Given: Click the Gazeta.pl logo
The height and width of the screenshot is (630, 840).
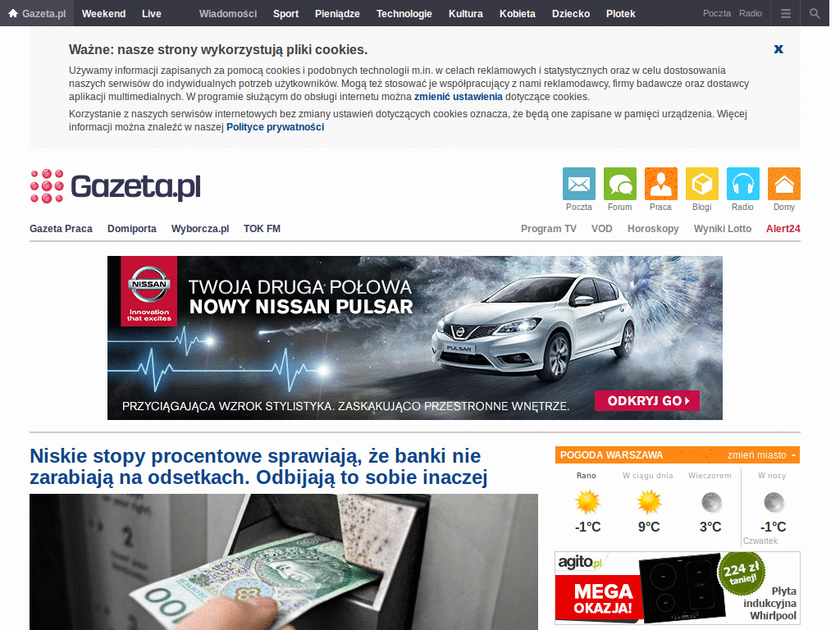Looking at the screenshot, I should pyautogui.click(x=115, y=186).
